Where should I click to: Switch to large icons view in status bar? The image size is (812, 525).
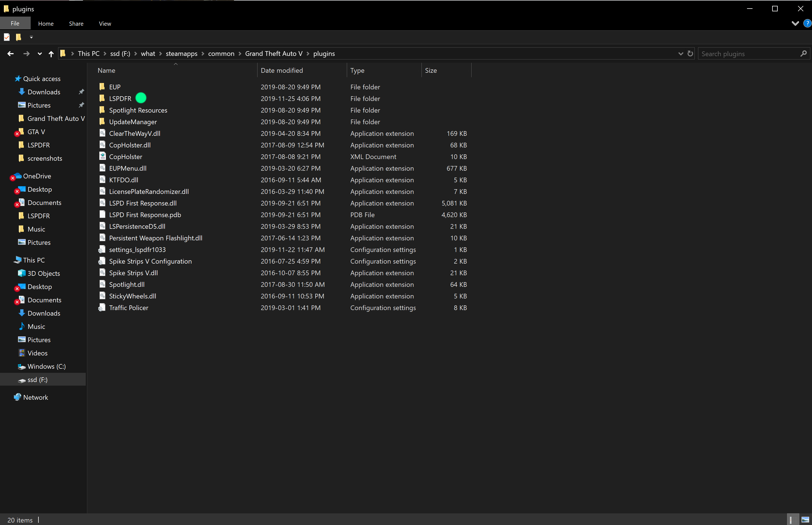click(805, 519)
